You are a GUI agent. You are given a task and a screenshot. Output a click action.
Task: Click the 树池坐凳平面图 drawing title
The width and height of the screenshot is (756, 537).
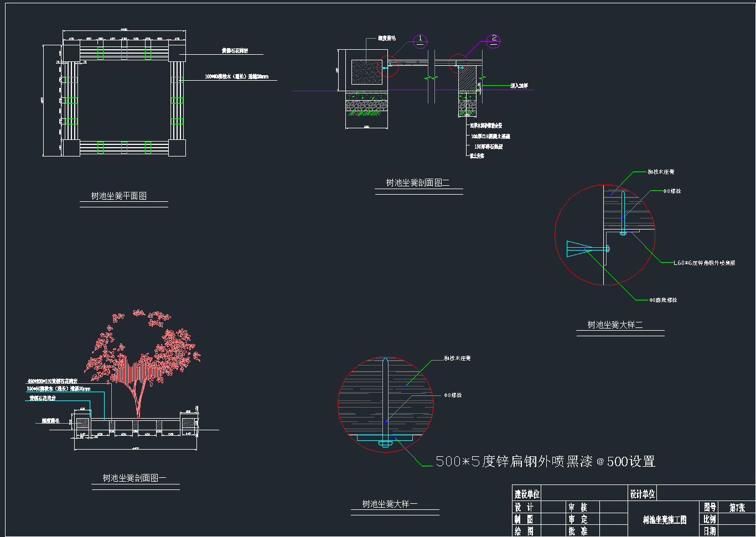click(119, 196)
